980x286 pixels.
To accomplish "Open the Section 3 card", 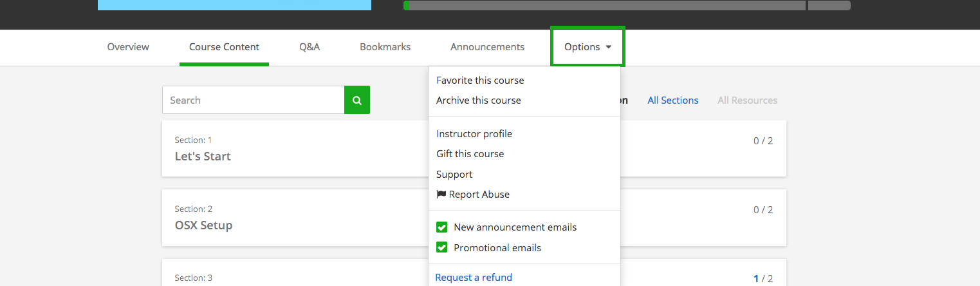I will click(x=474, y=272).
